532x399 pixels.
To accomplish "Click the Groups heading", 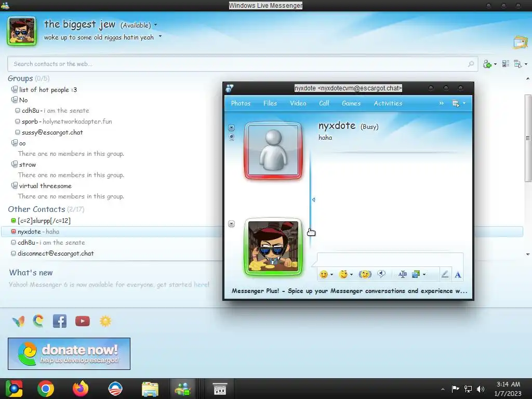I will point(20,78).
